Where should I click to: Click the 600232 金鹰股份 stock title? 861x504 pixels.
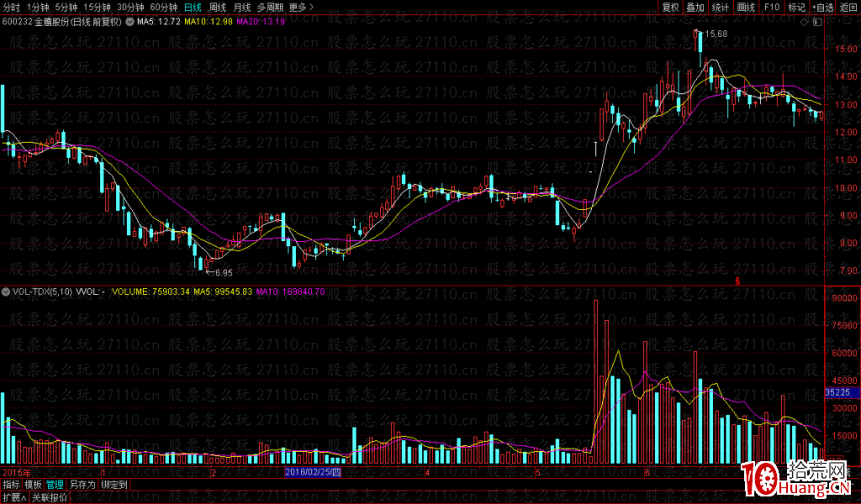[x=61, y=22]
